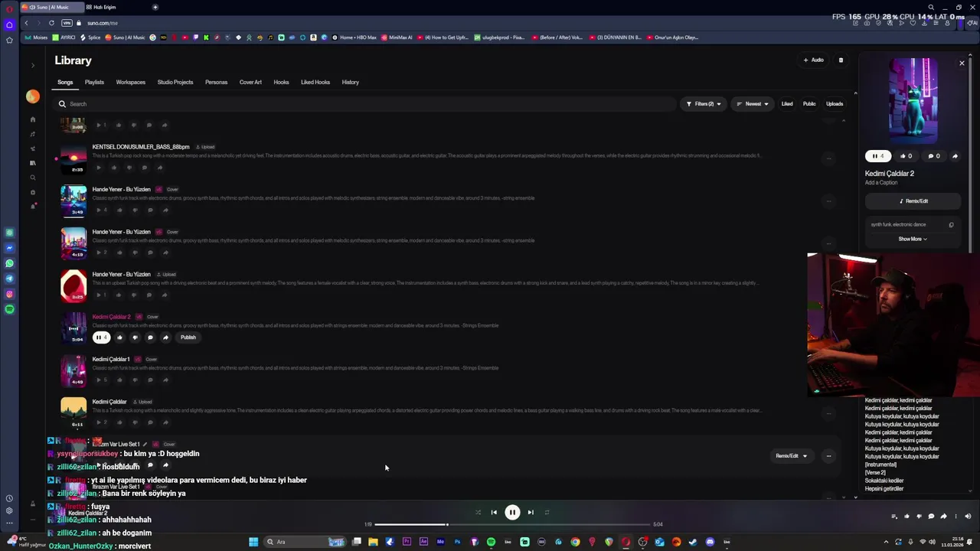Open the WhatsApp icon in browser sidebar

coord(9,263)
